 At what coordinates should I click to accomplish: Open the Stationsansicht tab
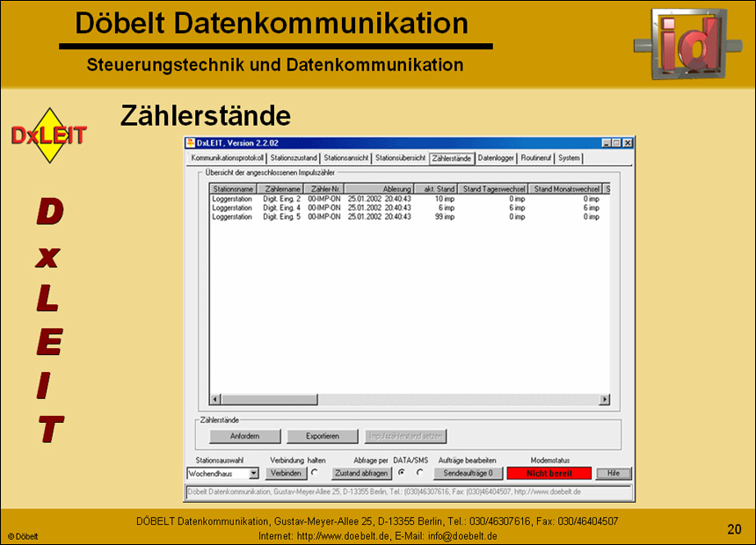pos(345,158)
